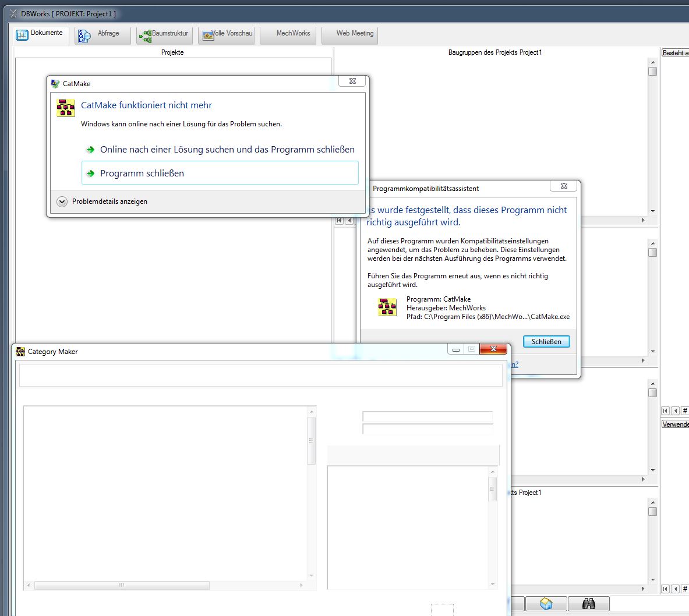This screenshot has height=616, width=689.
Task: Choose 'Programm schließen' in CatMake dialog
Action: click(x=220, y=173)
